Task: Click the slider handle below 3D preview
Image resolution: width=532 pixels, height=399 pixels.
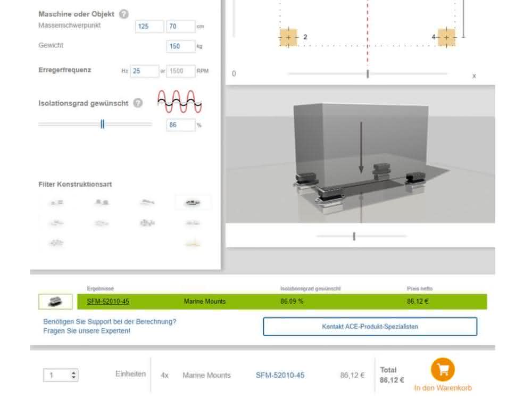Action: coord(354,236)
